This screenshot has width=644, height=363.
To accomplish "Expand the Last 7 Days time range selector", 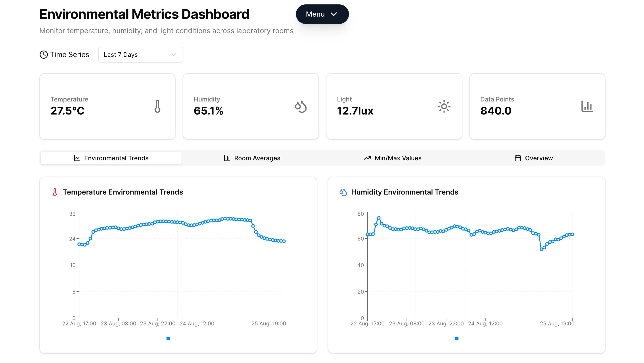I will (x=140, y=54).
